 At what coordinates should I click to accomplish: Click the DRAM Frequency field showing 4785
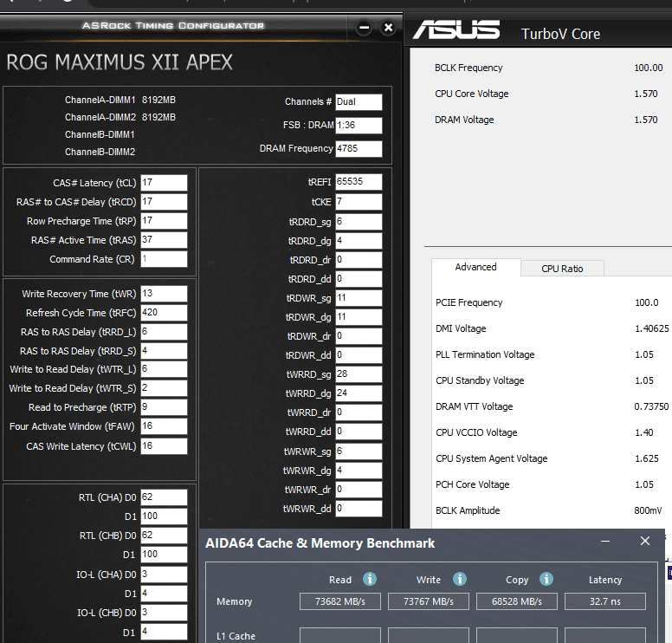pyautogui.click(x=359, y=149)
